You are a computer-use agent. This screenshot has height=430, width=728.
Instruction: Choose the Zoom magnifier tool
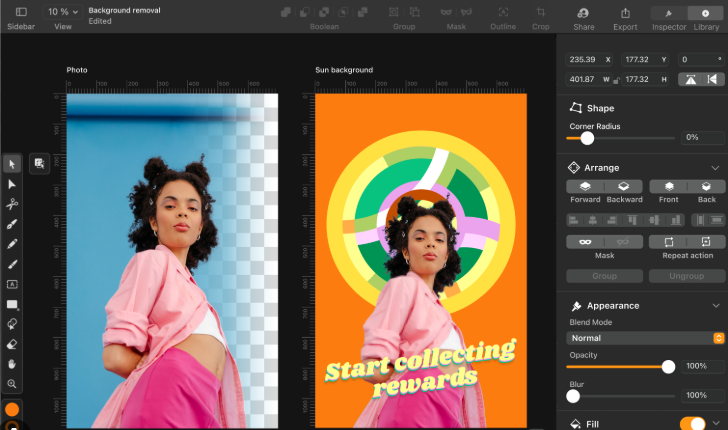[12, 384]
